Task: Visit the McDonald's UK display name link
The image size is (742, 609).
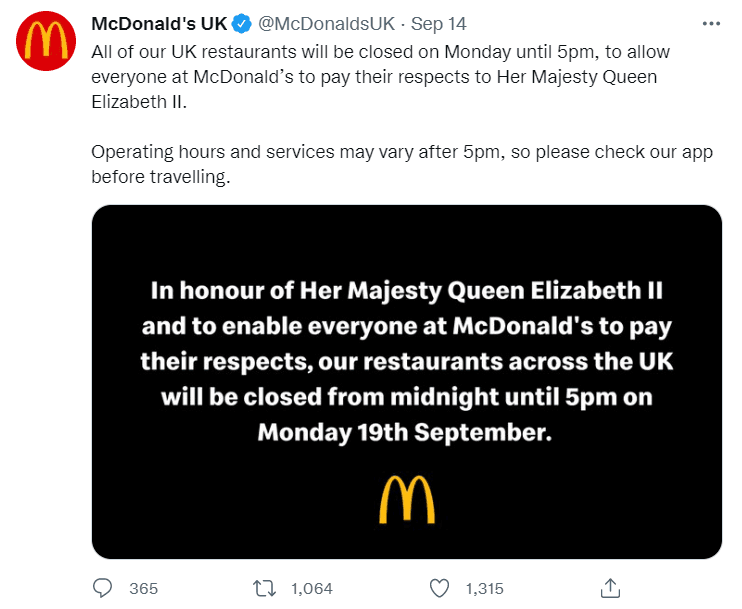Action: coord(159,24)
